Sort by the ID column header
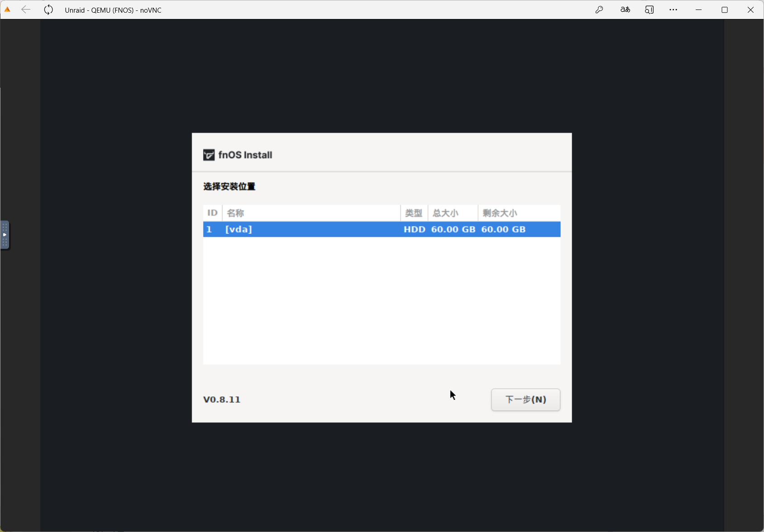This screenshot has width=764, height=532. click(x=212, y=213)
